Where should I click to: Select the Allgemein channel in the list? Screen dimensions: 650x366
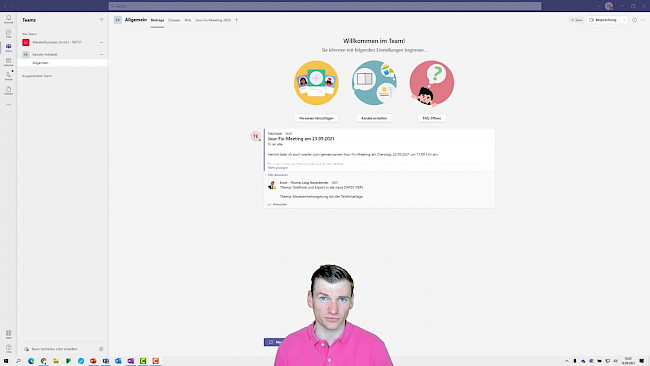click(62, 63)
